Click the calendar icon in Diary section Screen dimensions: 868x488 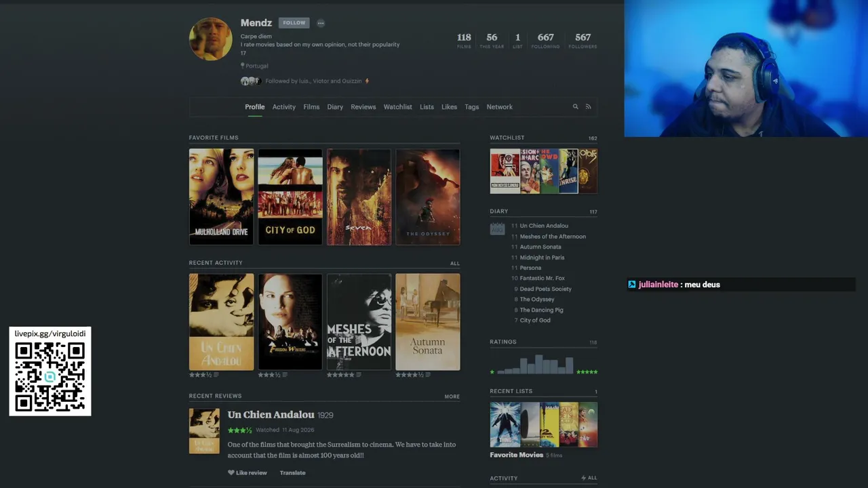click(x=497, y=228)
